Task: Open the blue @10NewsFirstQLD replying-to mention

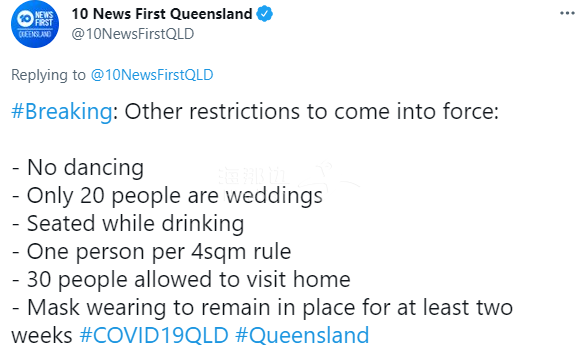Action: [x=152, y=75]
